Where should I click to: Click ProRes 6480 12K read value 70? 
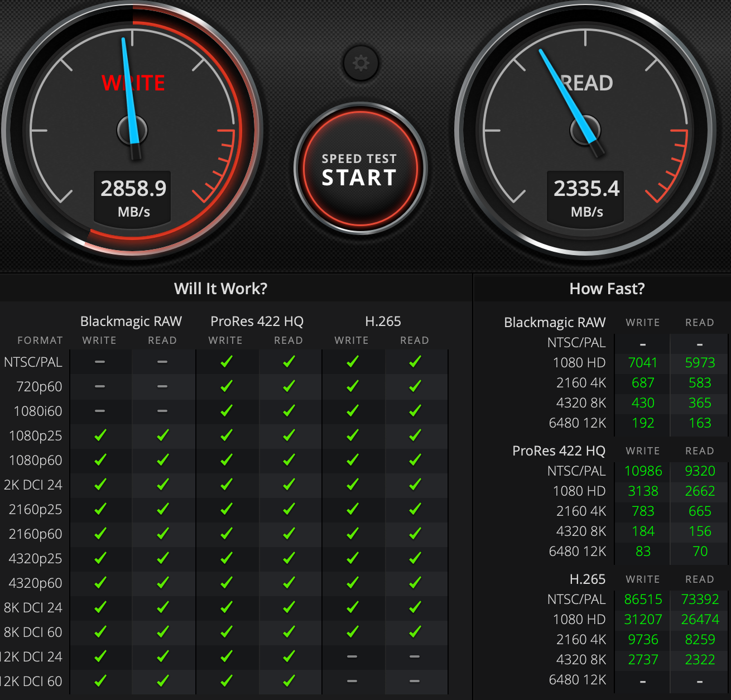[700, 552]
